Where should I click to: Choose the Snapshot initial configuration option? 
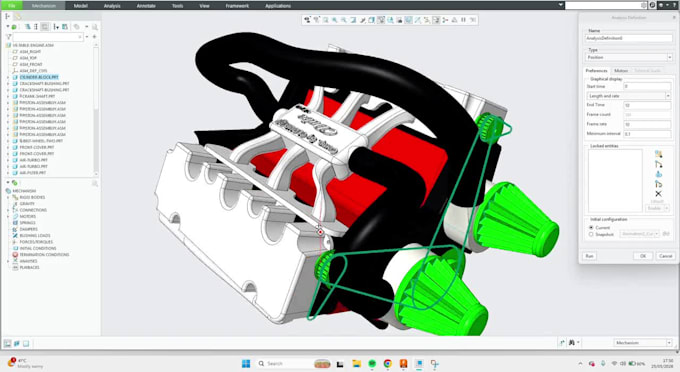click(591, 234)
